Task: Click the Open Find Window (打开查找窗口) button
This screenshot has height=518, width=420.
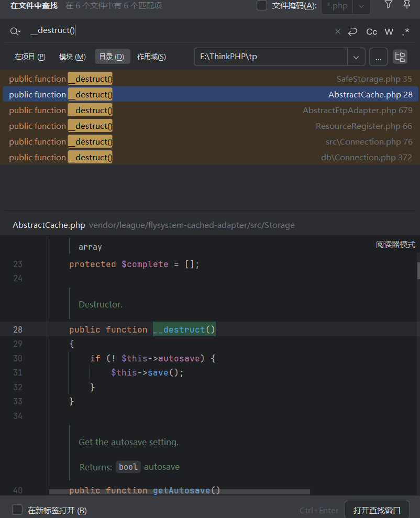Action: 377,510
